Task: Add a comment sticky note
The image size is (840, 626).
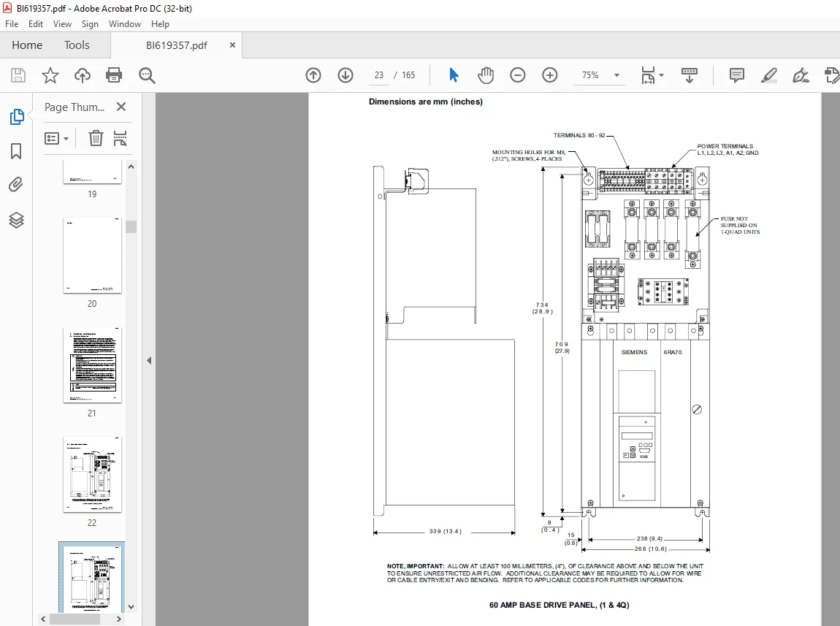Action: (736, 75)
